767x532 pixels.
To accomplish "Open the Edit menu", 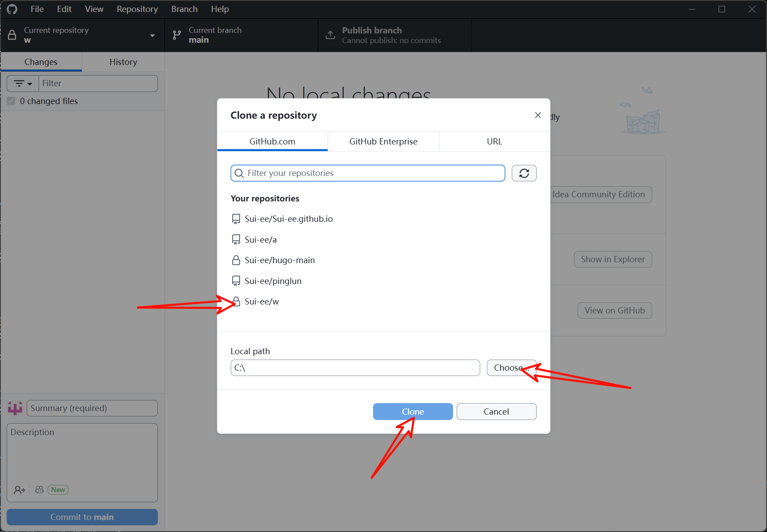I will [x=64, y=9].
